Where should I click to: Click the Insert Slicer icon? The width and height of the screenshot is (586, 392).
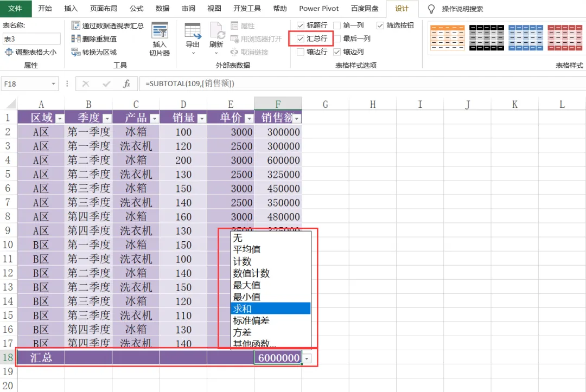(x=160, y=30)
